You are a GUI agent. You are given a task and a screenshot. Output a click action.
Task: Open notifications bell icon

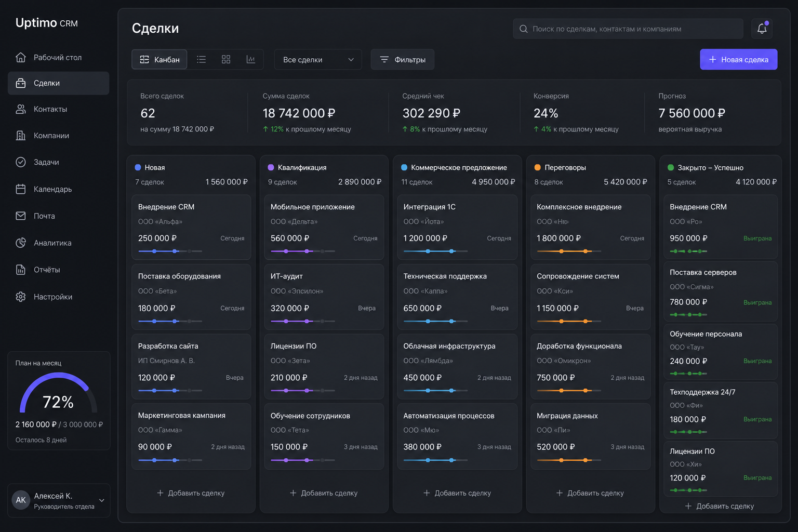(762, 29)
